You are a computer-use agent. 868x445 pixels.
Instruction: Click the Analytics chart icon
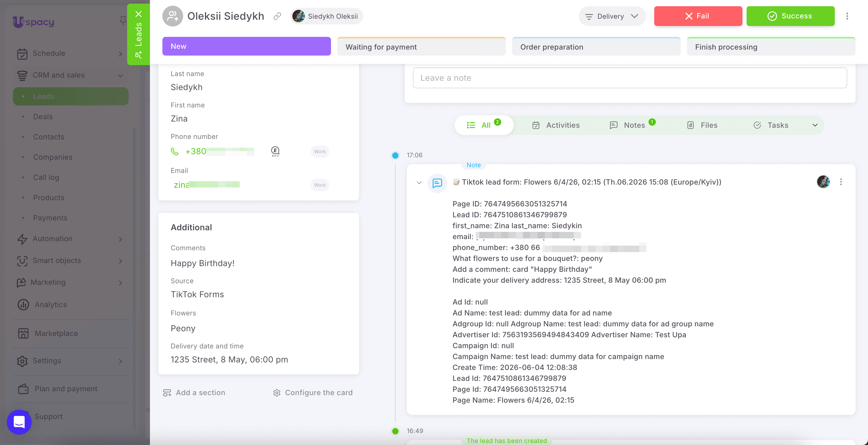point(23,305)
